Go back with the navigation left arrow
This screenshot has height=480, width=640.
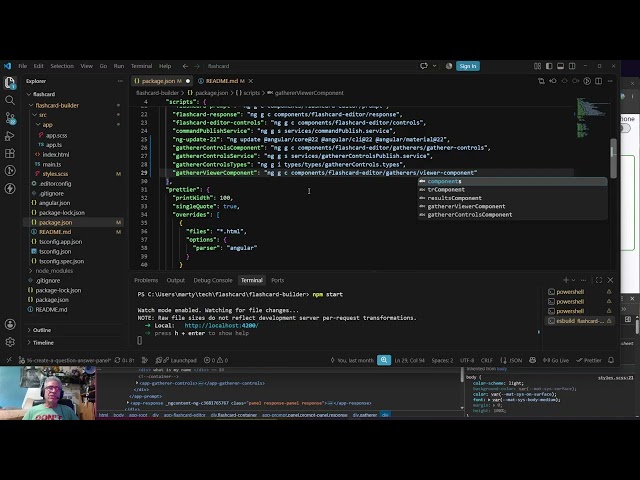(x=185, y=66)
